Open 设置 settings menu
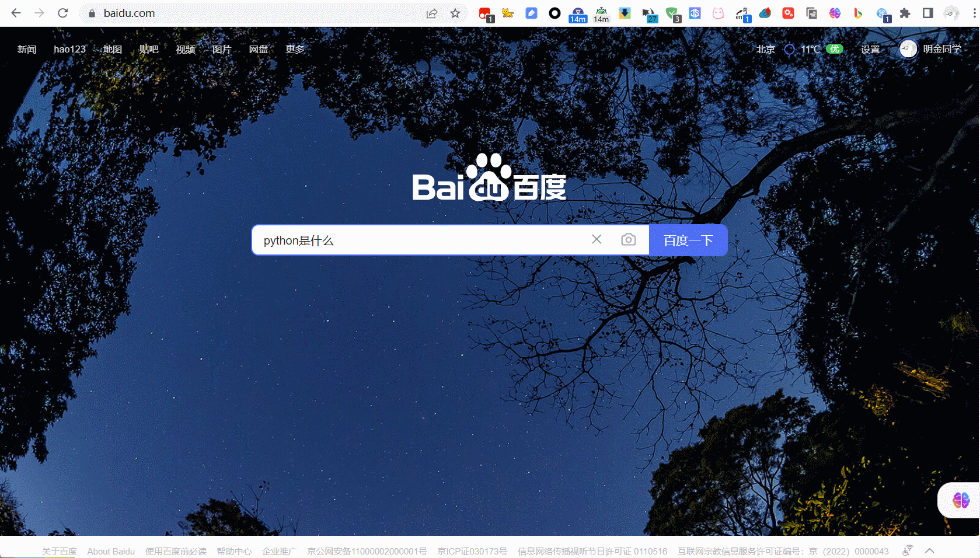The height and width of the screenshot is (558, 980). tap(870, 49)
